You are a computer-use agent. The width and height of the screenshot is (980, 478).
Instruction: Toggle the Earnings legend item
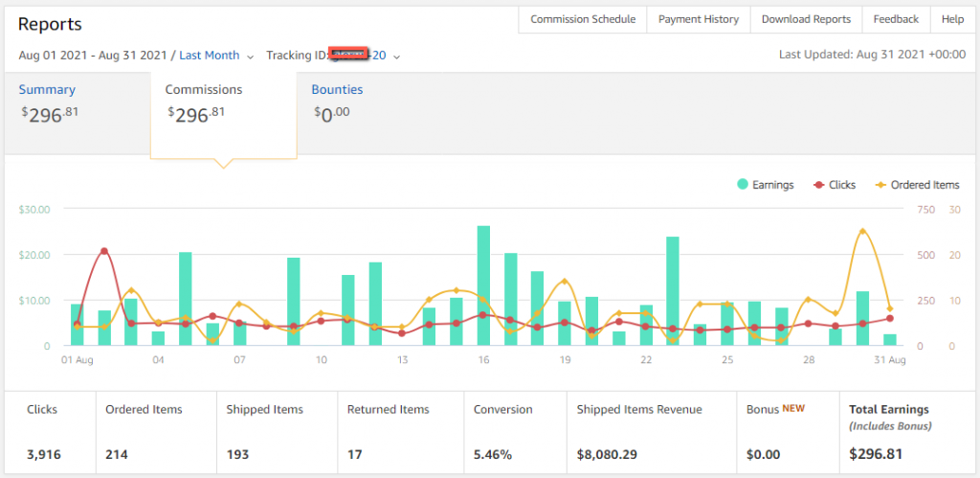(x=765, y=185)
